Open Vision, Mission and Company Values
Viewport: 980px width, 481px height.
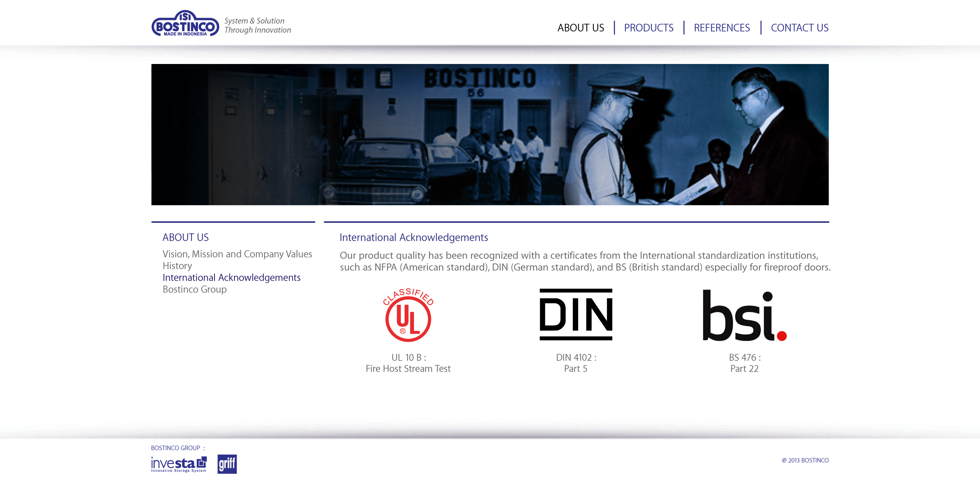(x=237, y=254)
